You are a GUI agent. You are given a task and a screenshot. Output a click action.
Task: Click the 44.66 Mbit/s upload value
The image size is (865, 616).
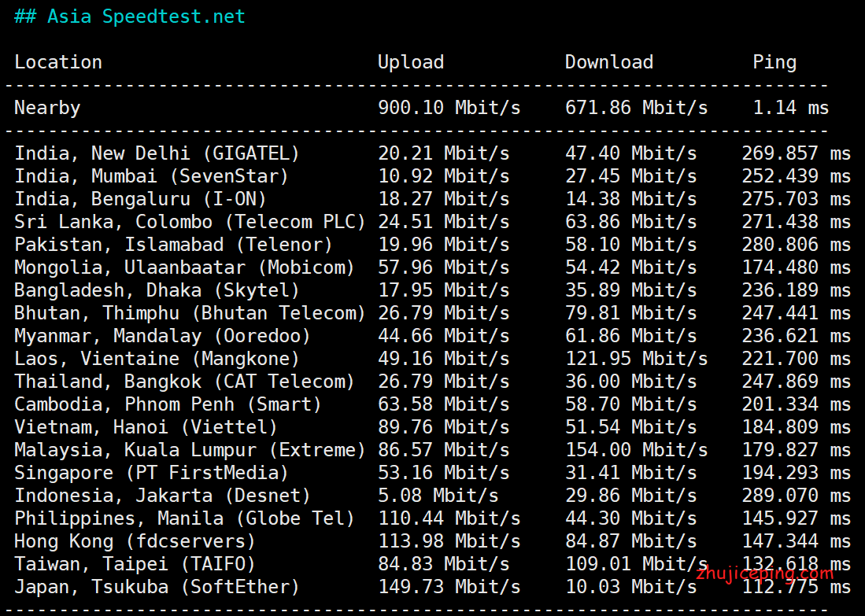click(444, 336)
